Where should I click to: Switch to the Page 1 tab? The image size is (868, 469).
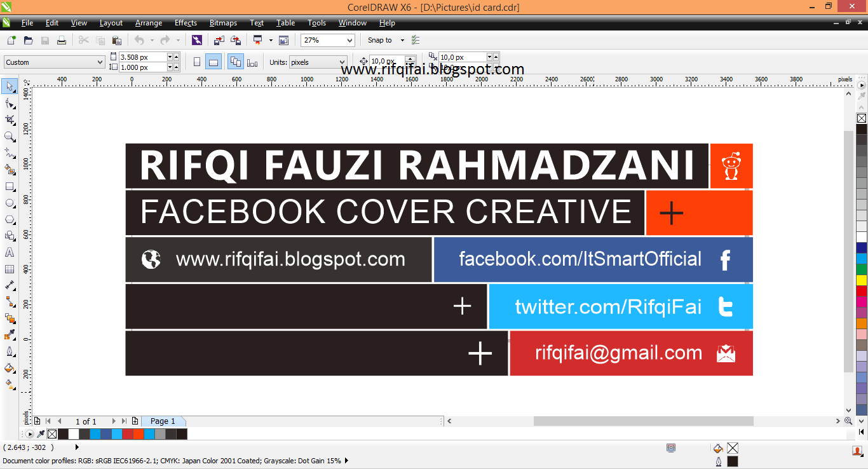(x=163, y=421)
